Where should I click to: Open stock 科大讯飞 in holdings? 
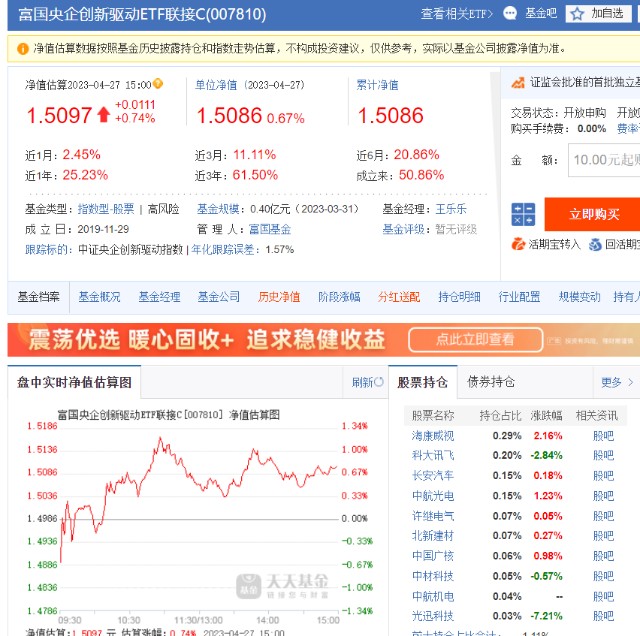click(x=433, y=456)
